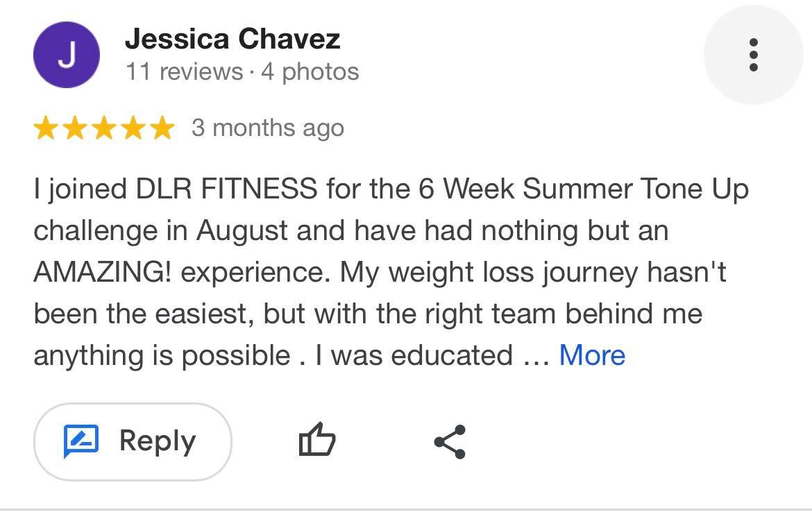This screenshot has height=528, width=812.
Task: Click the "3 months ago" timestamp
Action: (x=268, y=128)
